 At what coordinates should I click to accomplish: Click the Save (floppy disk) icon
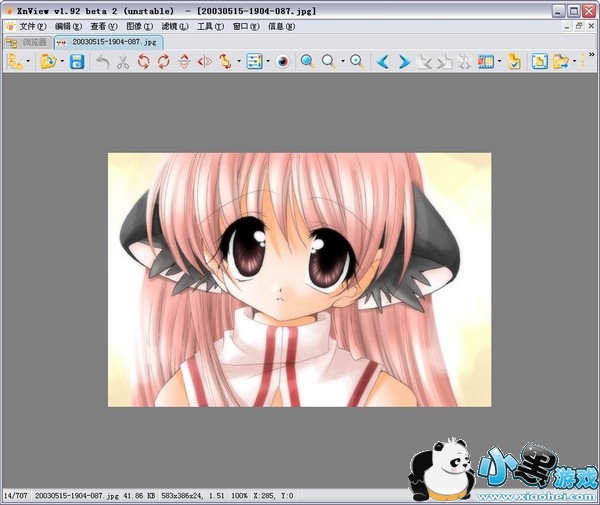click(77, 62)
